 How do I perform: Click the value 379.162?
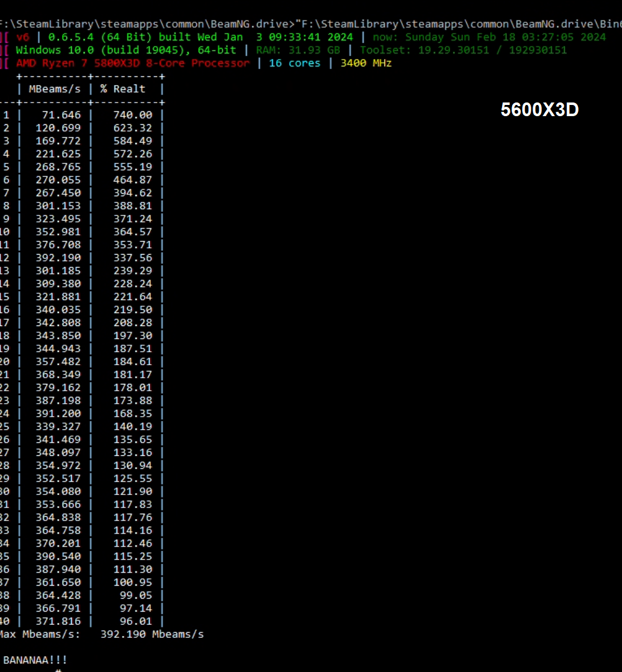58,388
